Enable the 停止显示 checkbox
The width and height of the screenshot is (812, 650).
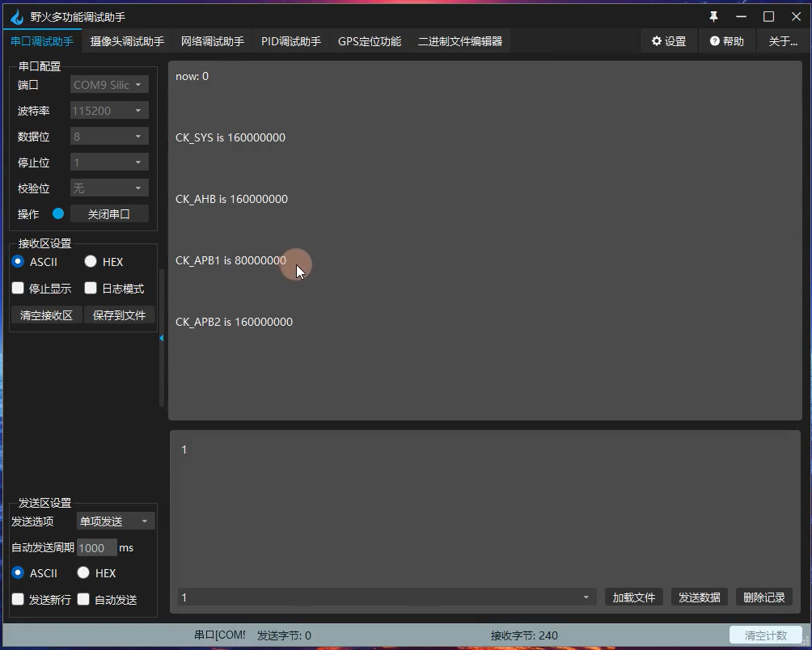point(18,289)
